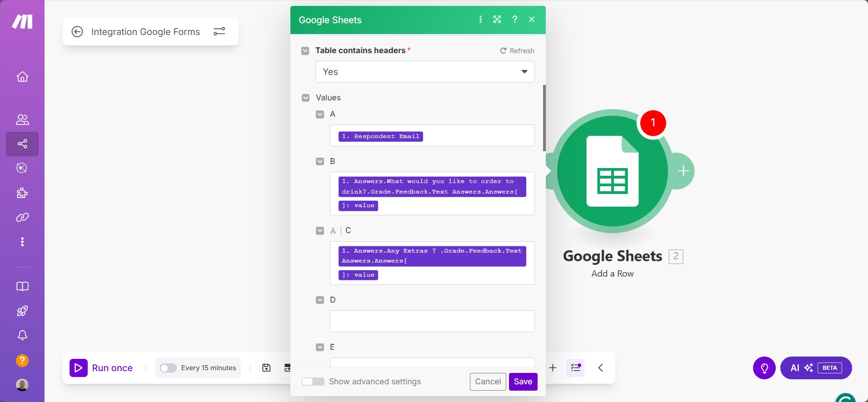The image size is (868, 402).
Task: Toggle the column B checkbox
Action: [x=320, y=161]
